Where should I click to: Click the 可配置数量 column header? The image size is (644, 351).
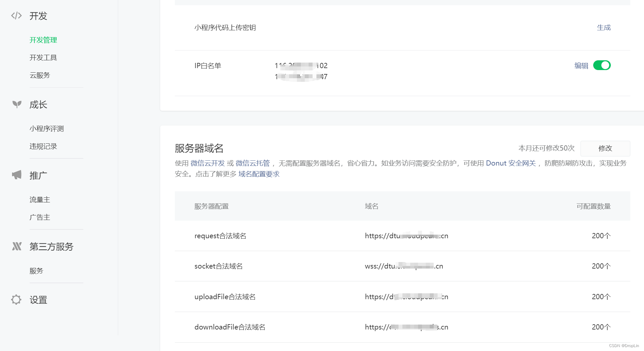click(x=594, y=206)
